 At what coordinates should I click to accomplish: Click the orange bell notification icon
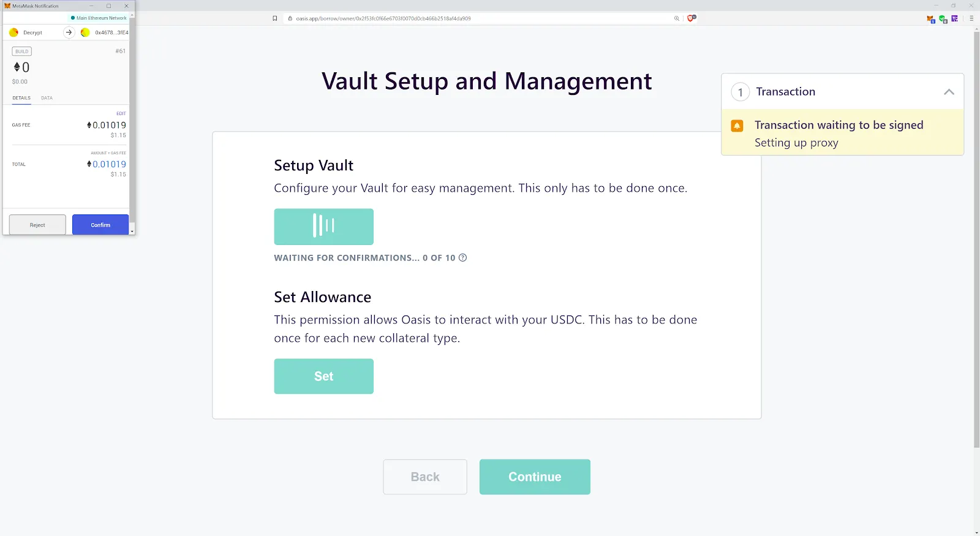(x=737, y=126)
